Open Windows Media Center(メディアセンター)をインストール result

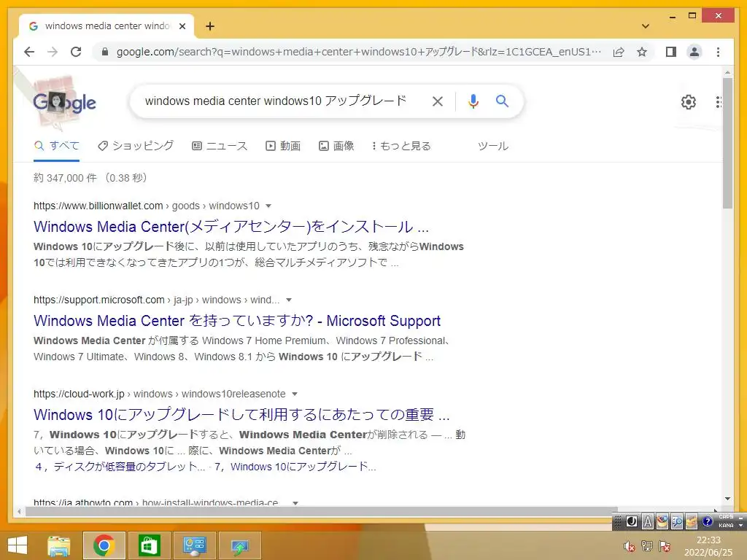231,227
